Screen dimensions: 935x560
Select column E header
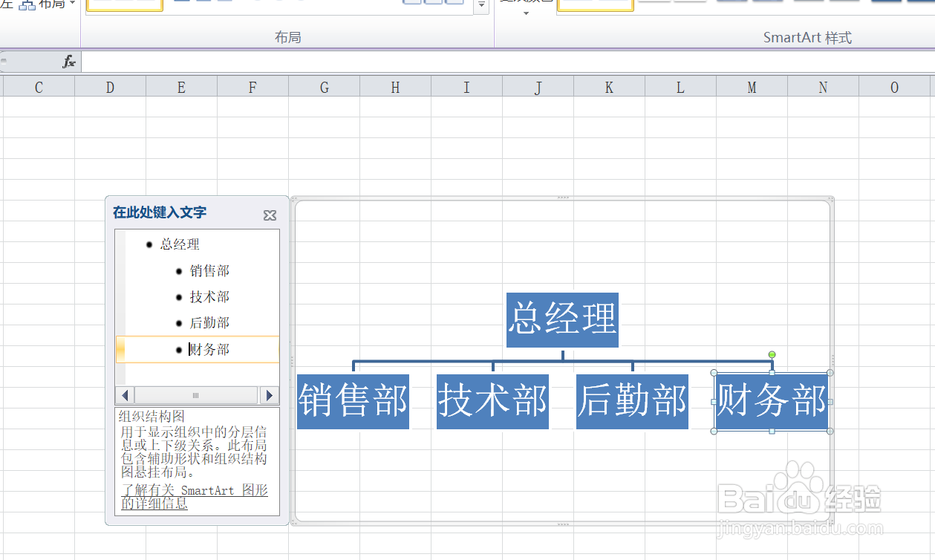[x=181, y=88]
